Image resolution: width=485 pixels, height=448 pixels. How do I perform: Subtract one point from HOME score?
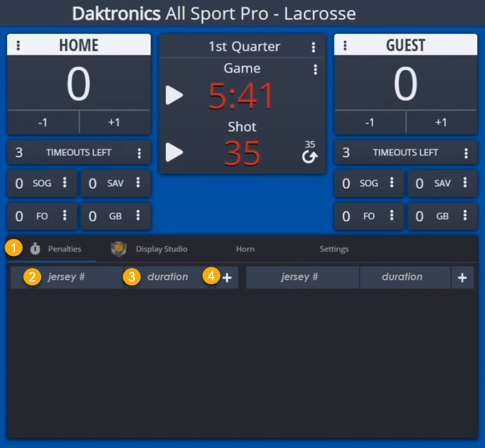[43, 122]
